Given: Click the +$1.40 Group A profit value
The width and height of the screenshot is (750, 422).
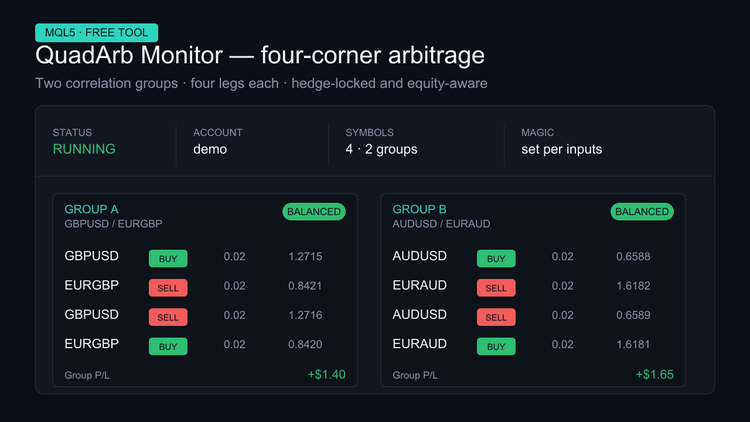Looking at the screenshot, I should [x=327, y=375].
